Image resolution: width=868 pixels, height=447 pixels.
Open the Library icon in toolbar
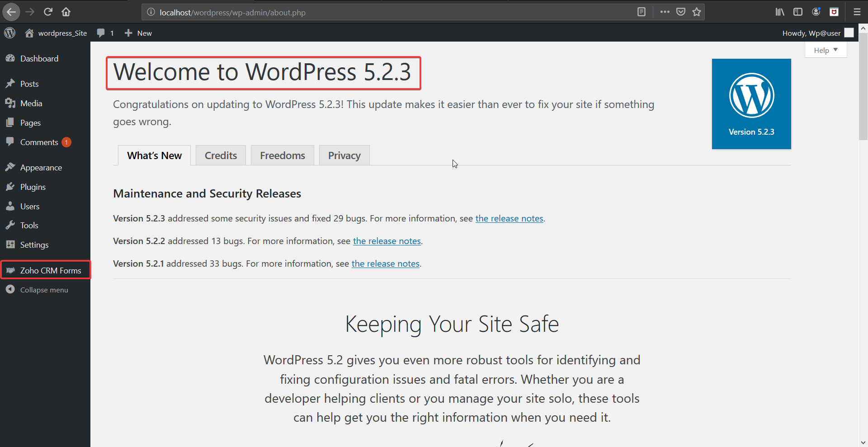point(780,12)
